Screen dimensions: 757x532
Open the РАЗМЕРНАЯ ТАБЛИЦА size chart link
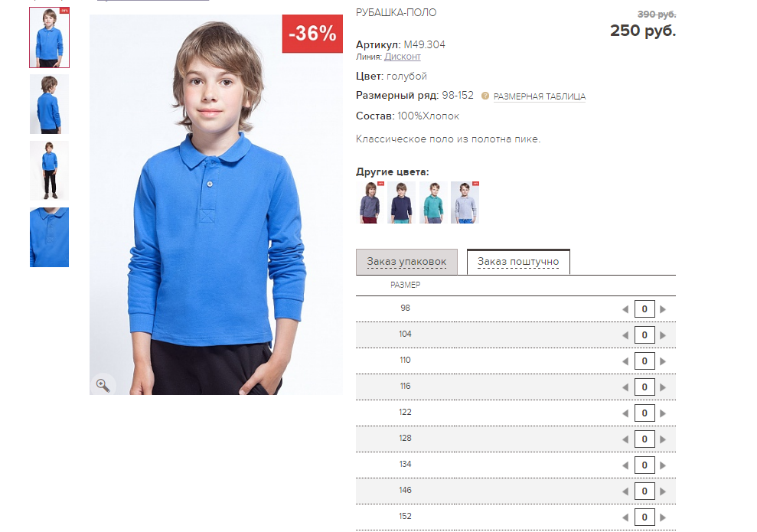(540, 96)
